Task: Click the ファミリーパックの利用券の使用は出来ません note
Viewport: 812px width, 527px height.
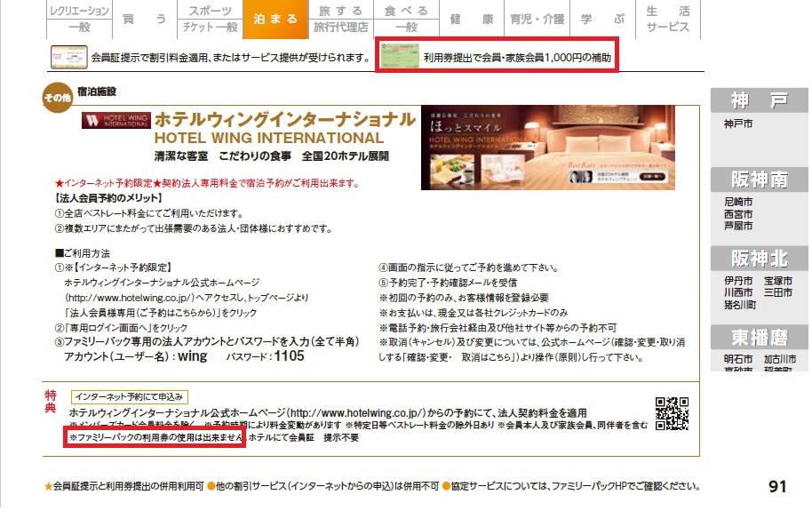Action: pos(155,438)
